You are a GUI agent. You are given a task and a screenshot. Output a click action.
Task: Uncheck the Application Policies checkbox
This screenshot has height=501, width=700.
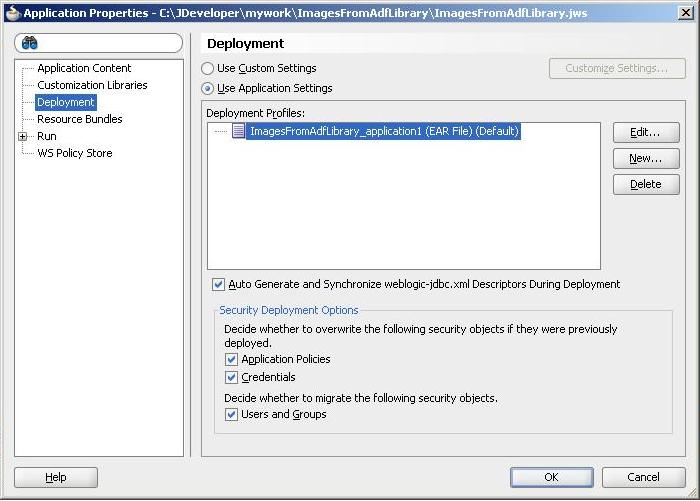[231, 359]
